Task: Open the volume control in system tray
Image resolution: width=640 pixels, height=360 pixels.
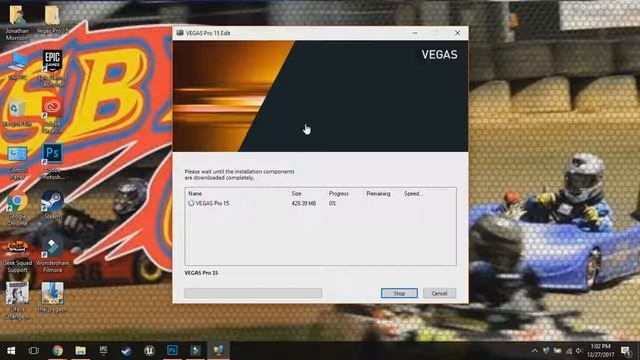Action: pos(579,351)
